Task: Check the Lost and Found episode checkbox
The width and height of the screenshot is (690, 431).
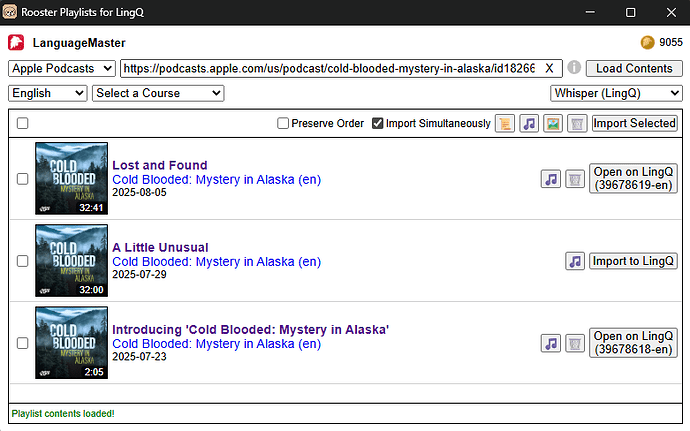Action: [22, 179]
